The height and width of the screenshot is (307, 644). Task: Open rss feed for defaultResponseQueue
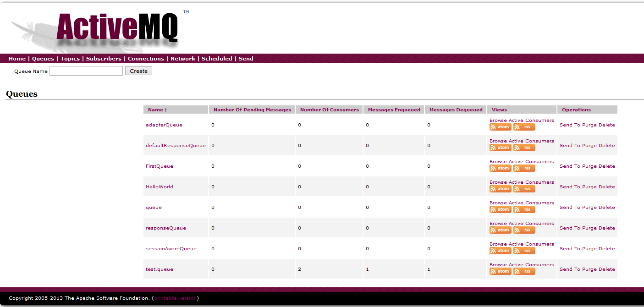(x=524, y=148)
